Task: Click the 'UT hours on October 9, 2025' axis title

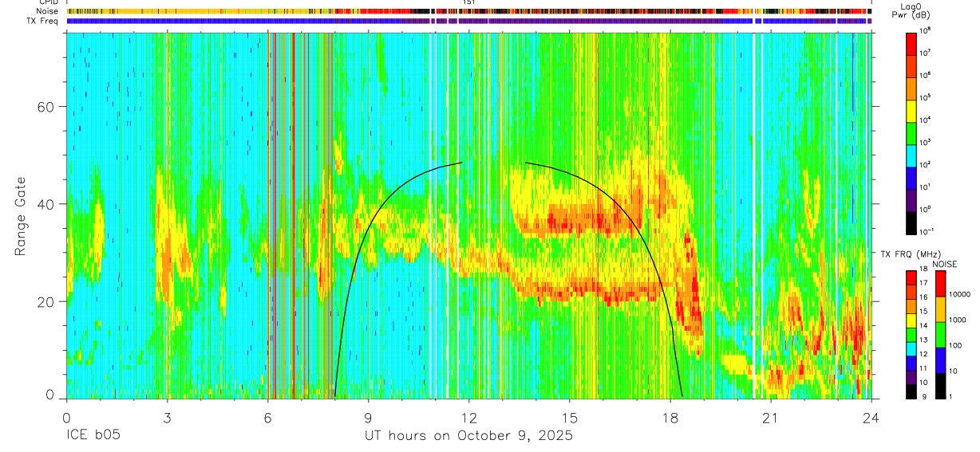Action: 468,436
